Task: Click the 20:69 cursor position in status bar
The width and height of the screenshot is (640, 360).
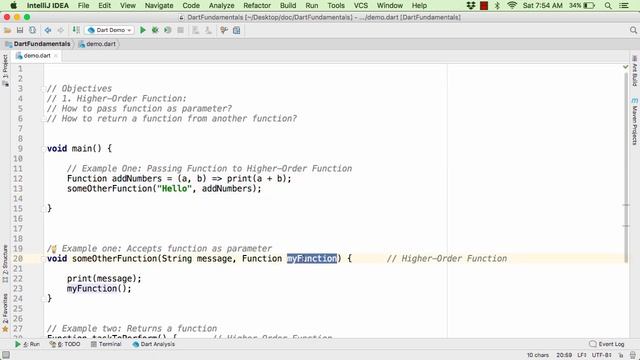Action: click(x=564, y=355)
